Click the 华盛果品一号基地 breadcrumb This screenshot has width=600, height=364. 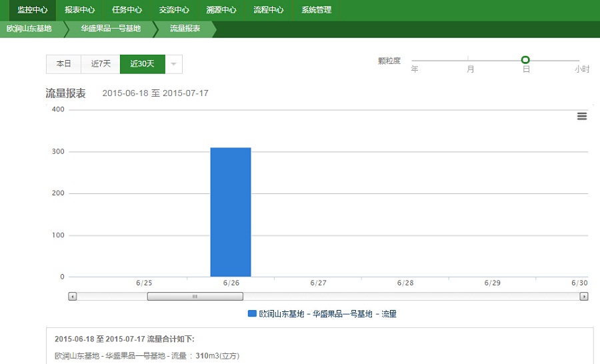tap(111, 29)
